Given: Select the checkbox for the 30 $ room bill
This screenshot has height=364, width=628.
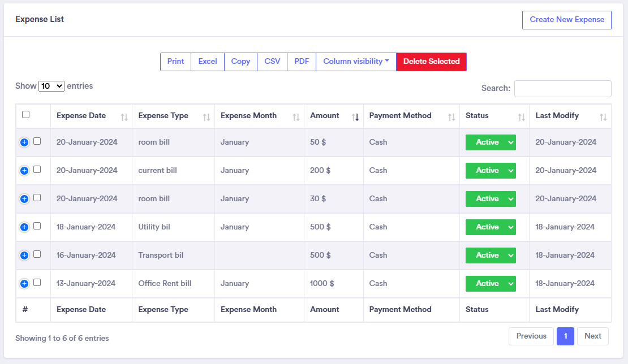Looking at the screenshot, I should (x=37, y=198).
